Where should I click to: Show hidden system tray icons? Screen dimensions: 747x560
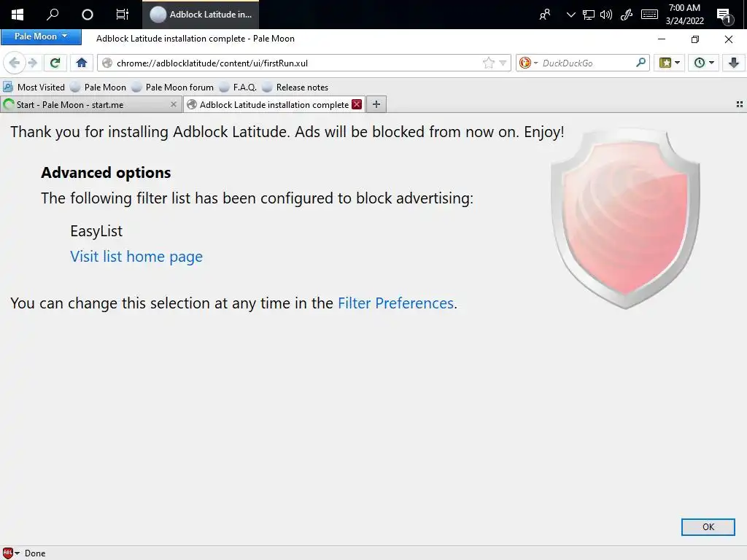click(x=570, y=15)
